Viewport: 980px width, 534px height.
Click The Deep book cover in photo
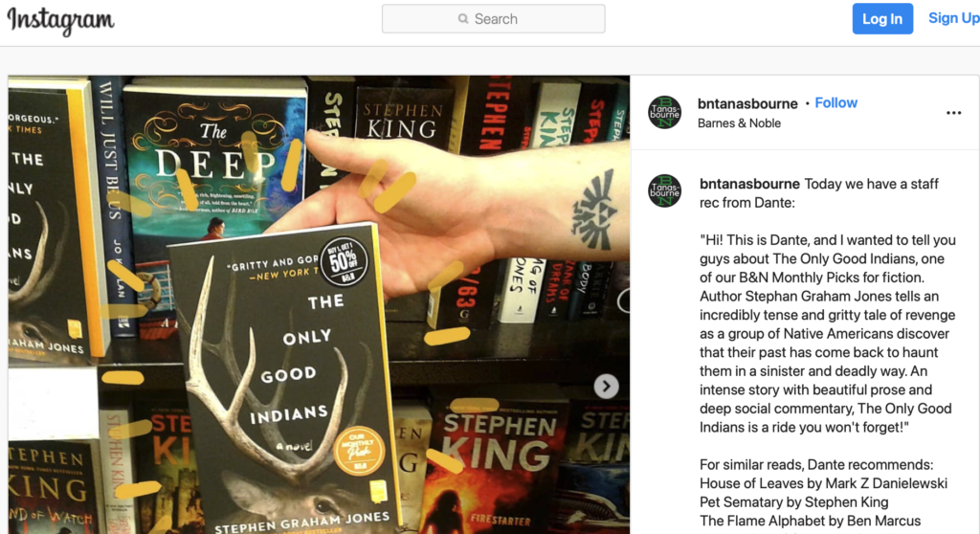215,163
